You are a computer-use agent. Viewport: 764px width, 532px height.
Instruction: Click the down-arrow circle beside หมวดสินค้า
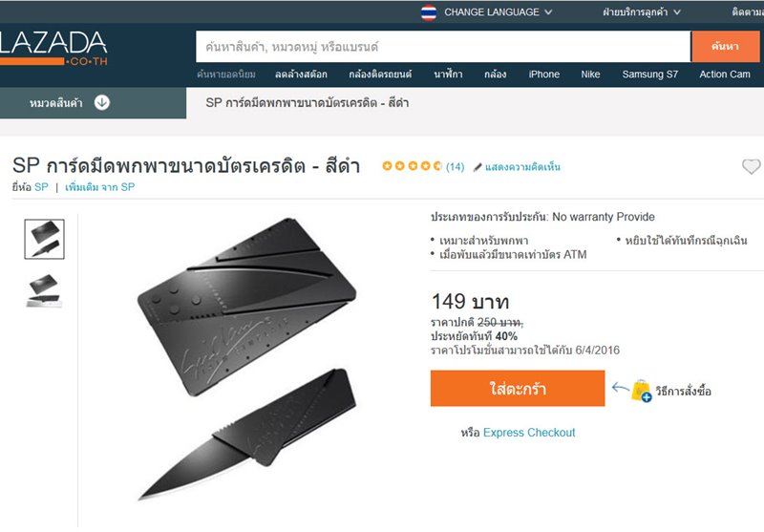(x=102, y=103)
